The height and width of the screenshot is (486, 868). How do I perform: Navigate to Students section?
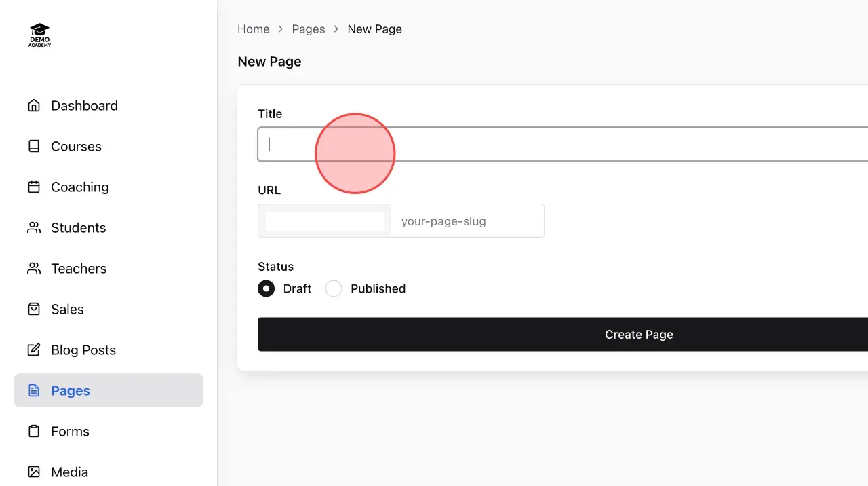coord(108,227)
